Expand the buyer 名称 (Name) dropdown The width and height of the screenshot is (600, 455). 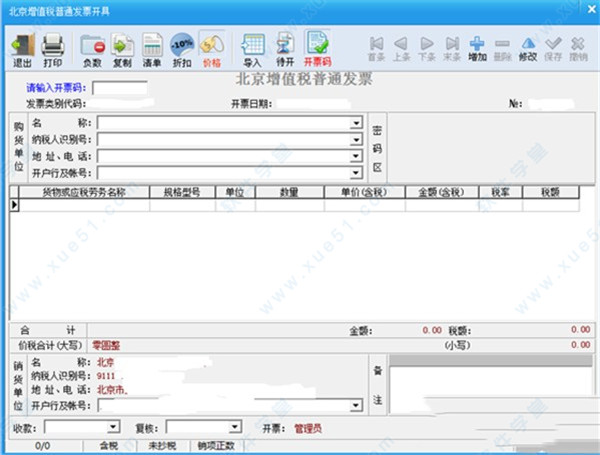pyautogui.click(x=356, y=124)
